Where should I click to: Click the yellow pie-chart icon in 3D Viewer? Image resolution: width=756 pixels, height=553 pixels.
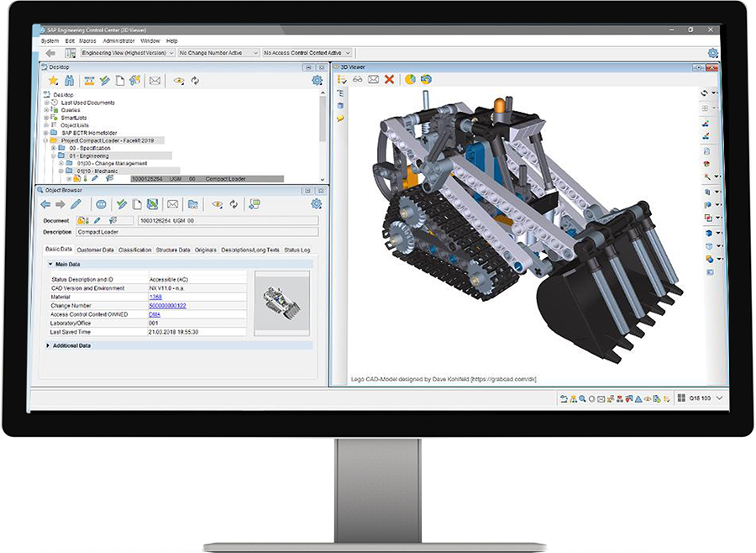click(x=410, y=79)
